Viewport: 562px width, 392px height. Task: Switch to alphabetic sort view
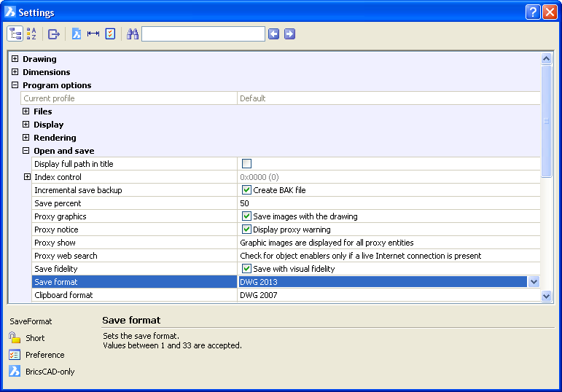[31, 34]
